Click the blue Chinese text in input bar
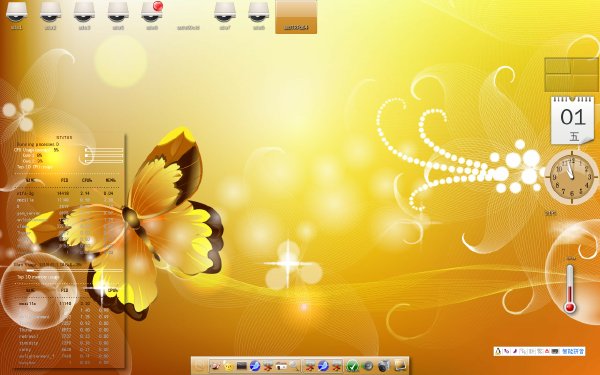 (573, 351)
